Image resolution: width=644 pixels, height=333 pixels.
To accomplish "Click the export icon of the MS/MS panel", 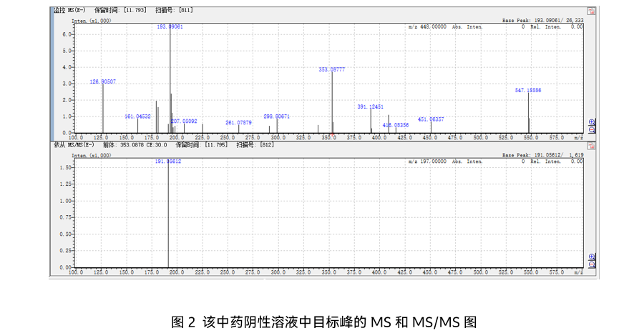I will [592, 146].
